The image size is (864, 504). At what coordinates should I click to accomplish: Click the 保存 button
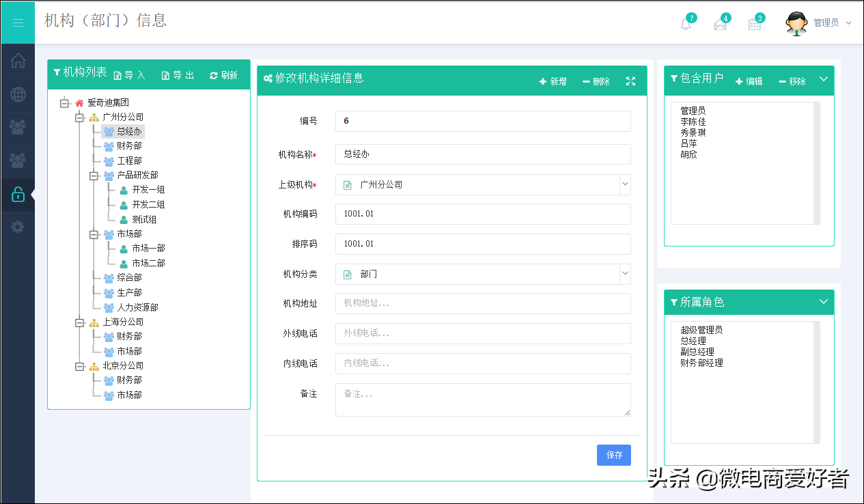click(x=614, y=455)
